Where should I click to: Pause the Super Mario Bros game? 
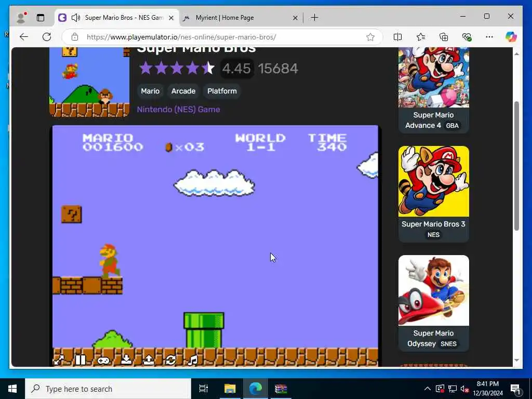coord(81,360)
